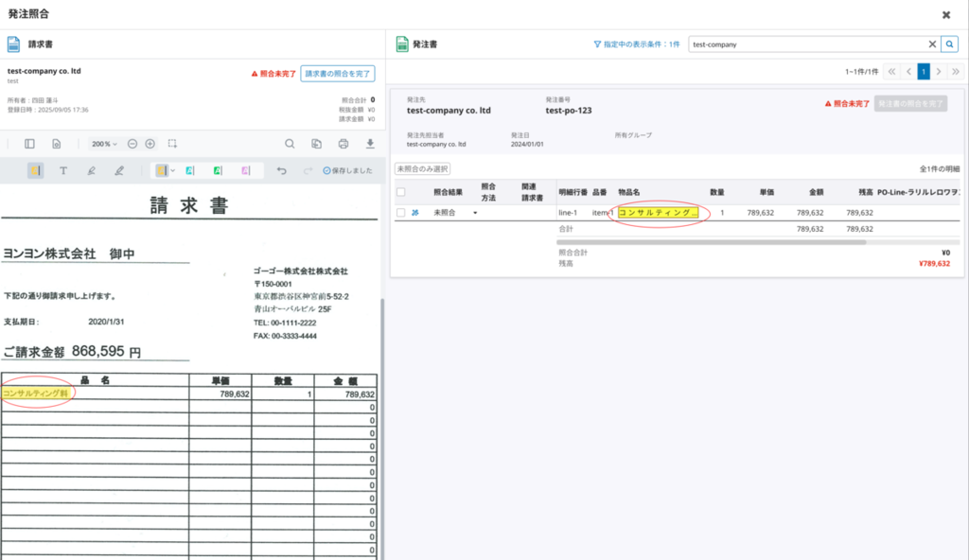
Task: Click the 物品名 column header
Action: 629,192
